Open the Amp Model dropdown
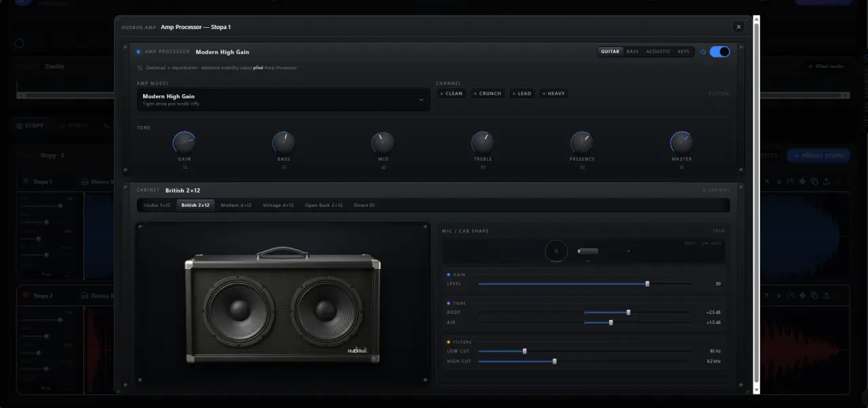The height and width of the screenshot is (408, 868). (x=283, y=99)
